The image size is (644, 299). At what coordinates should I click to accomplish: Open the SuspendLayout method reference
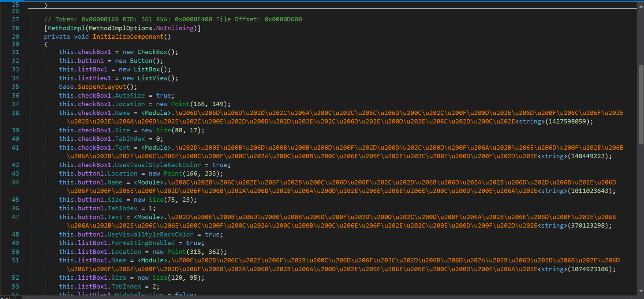[101, 87]
